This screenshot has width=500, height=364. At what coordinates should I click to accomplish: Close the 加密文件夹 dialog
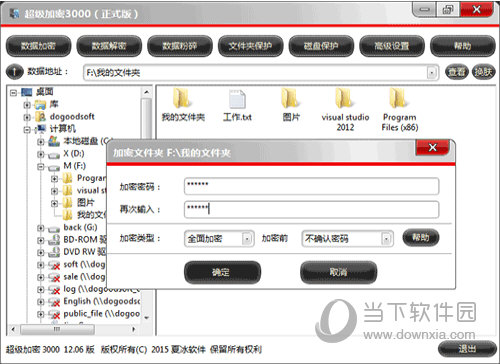pos(432,147)
